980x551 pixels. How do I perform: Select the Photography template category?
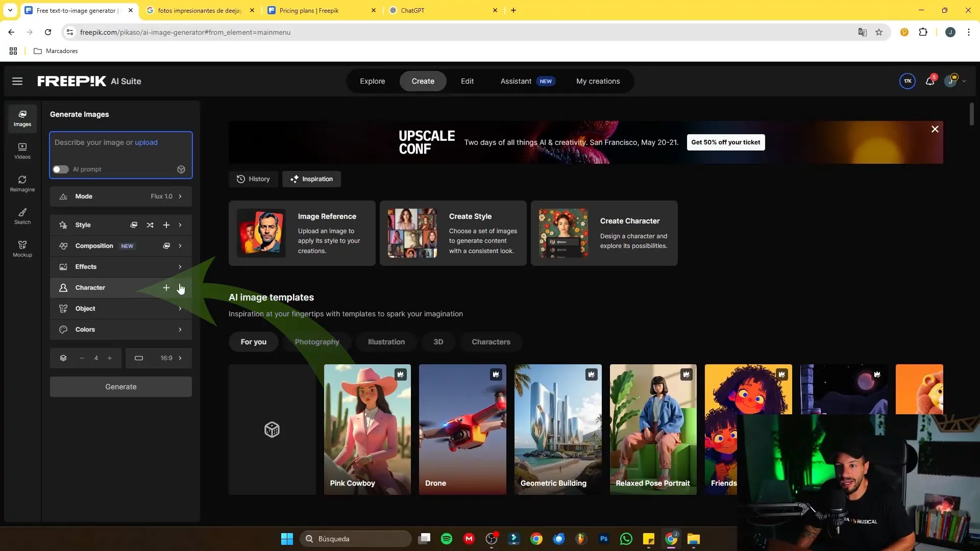click(317, 342)
